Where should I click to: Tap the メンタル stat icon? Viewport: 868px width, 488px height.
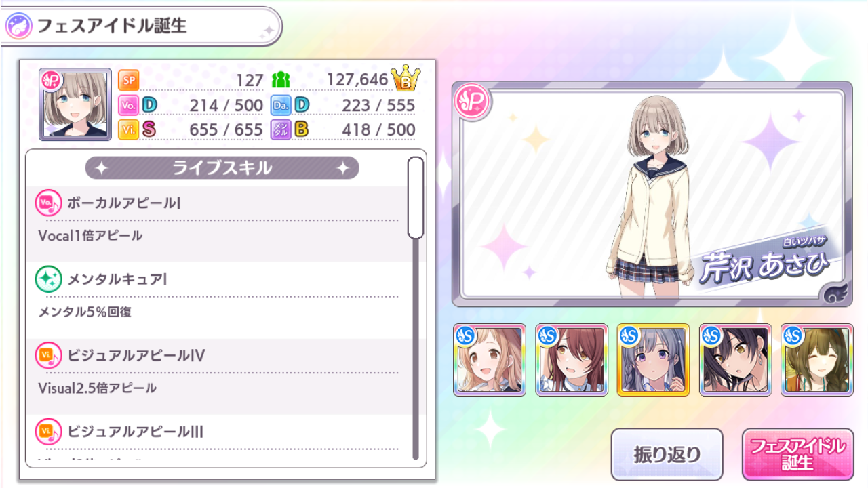coord(281,129)
